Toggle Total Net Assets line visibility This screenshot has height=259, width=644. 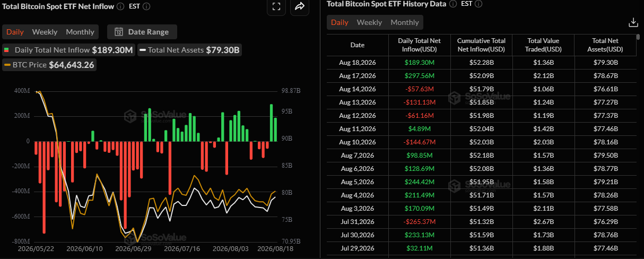pyautogui.click(x=189, y=50)
